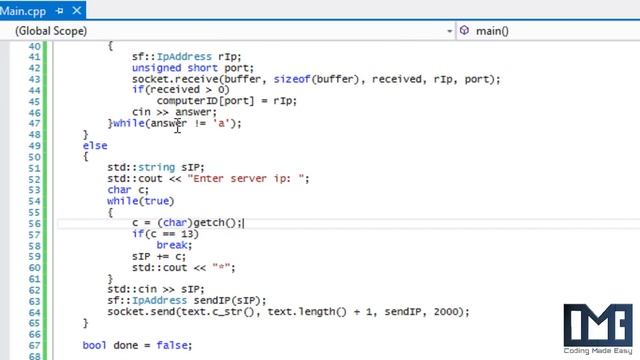Screen dimensions: 640x360
Task: Switch to the Main.cpp tab
Action: coord(23,11)
